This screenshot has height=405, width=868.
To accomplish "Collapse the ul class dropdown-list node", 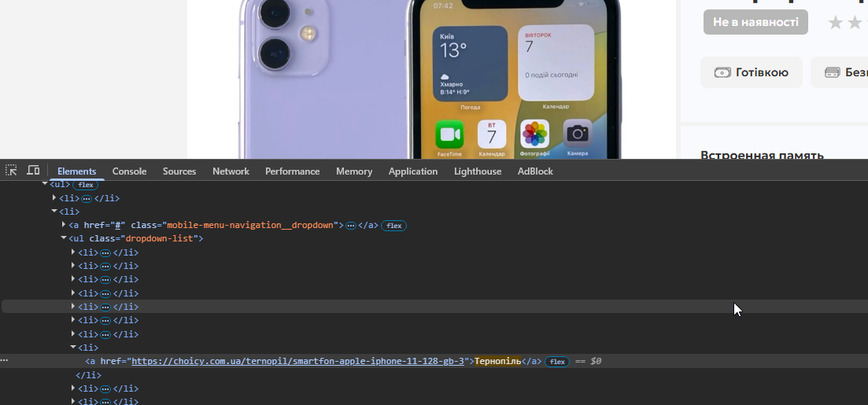I will pos(64,238).
